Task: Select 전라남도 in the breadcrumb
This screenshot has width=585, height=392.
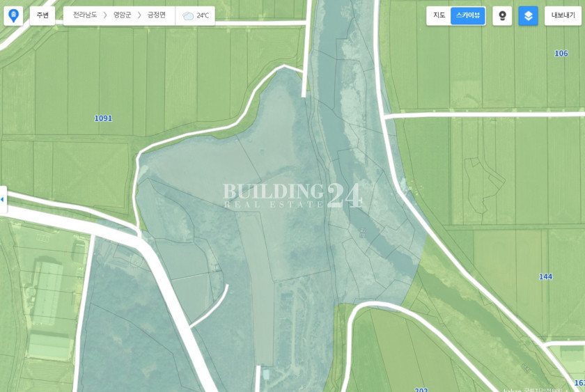Action: 85,15
